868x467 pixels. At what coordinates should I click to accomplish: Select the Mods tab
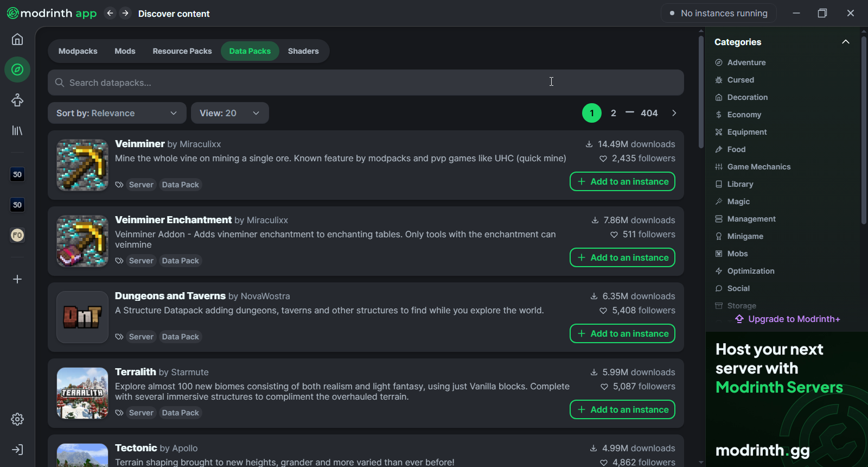click(125, 51)
